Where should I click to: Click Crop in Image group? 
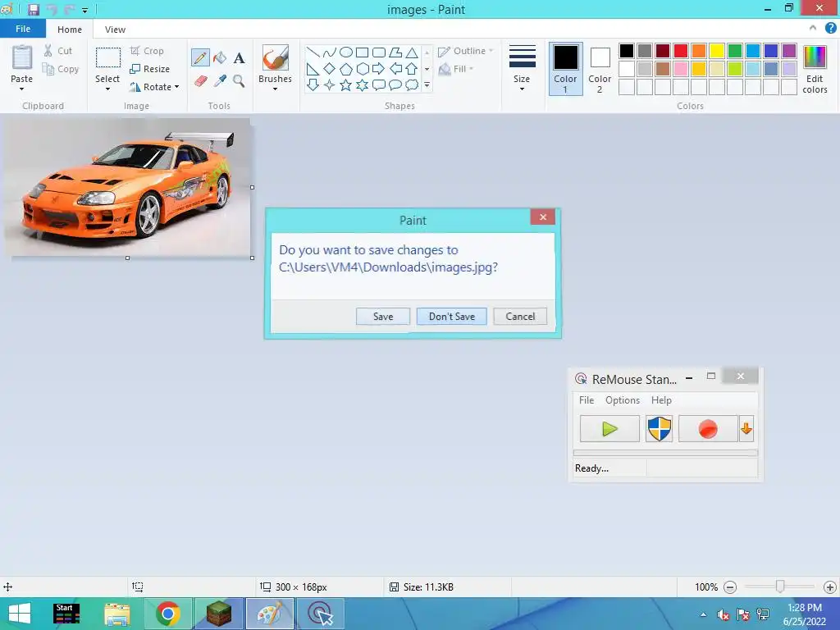click(x=147, y=51)
